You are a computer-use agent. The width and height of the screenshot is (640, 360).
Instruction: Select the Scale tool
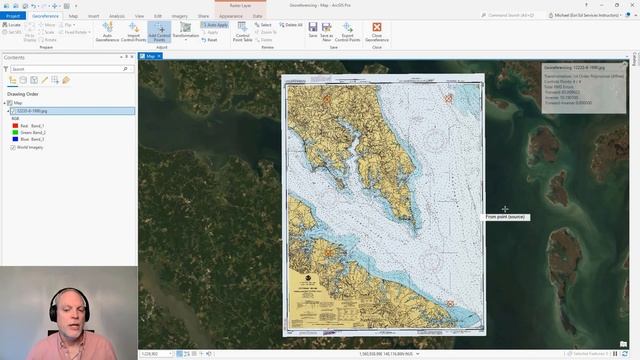coord(47,32)
